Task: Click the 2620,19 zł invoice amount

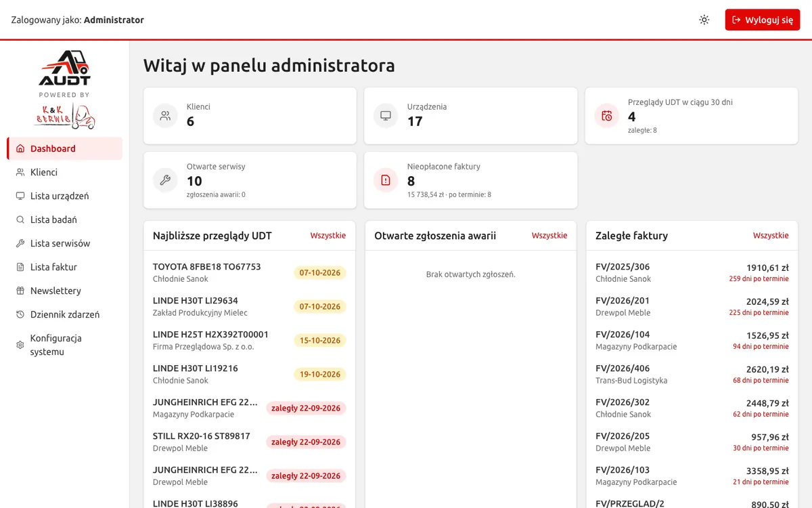Action: click(767, 369)
